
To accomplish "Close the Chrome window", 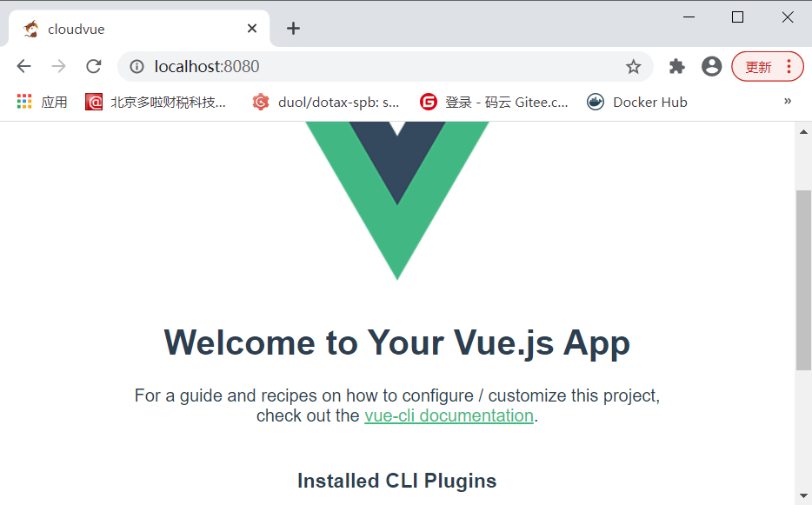I will (788, 17).
